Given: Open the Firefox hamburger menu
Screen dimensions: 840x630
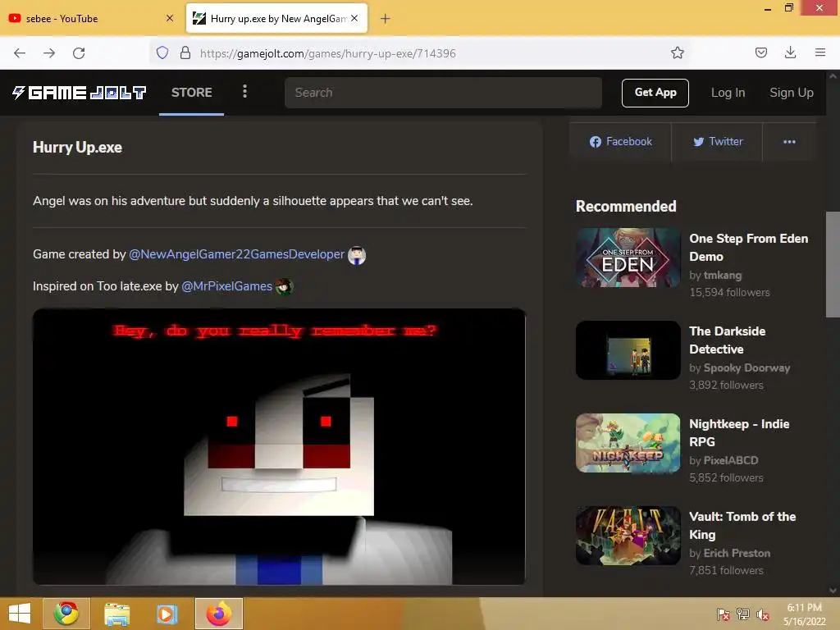Looking at the screenshot, I should 819,52.
